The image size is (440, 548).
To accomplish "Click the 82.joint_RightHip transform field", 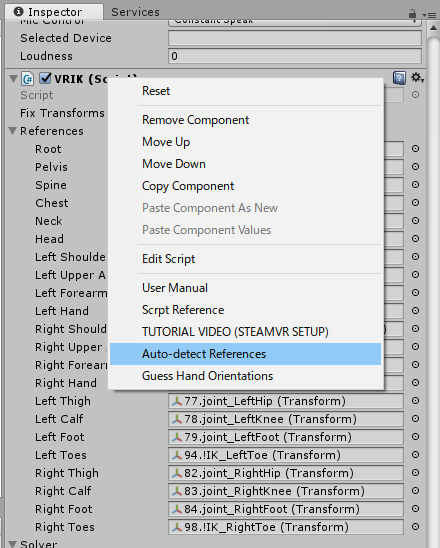I will pos(286,473).
